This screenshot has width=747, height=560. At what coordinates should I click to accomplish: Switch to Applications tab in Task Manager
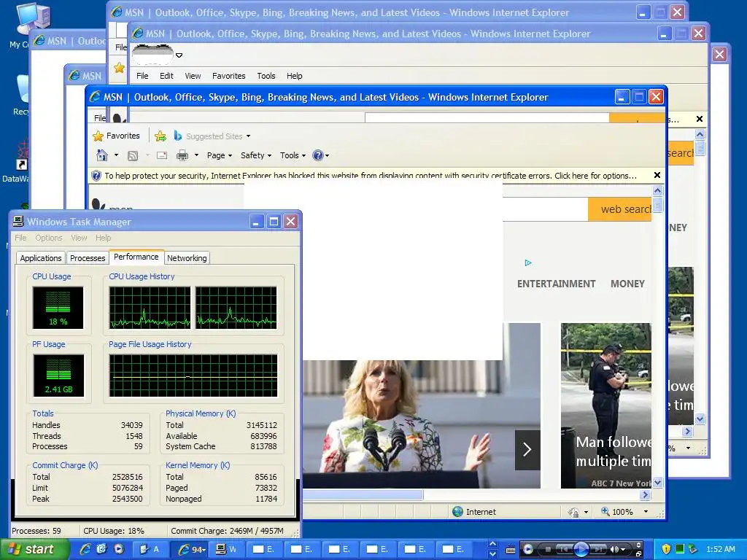pos(41,258)
